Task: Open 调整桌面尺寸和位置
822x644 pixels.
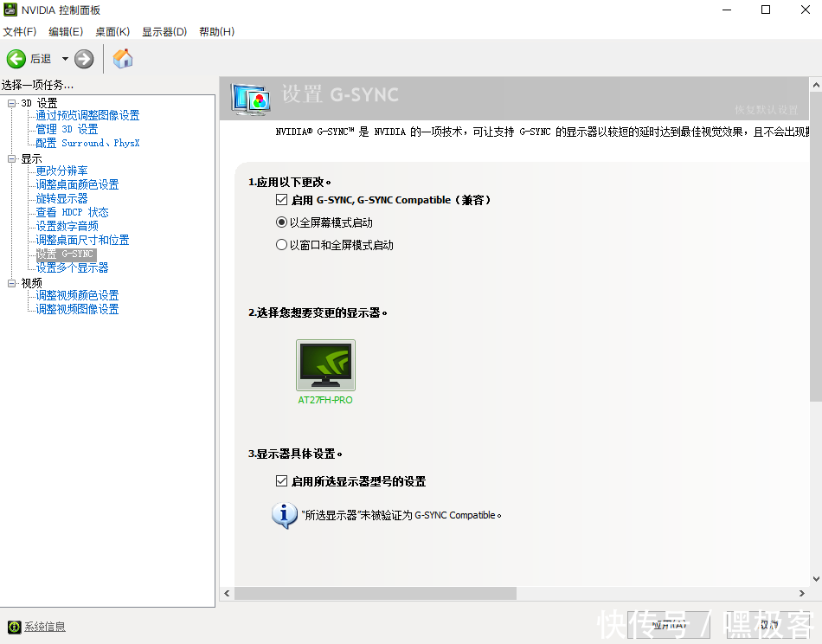Action: pyautogui.click(x=82, y=240)
